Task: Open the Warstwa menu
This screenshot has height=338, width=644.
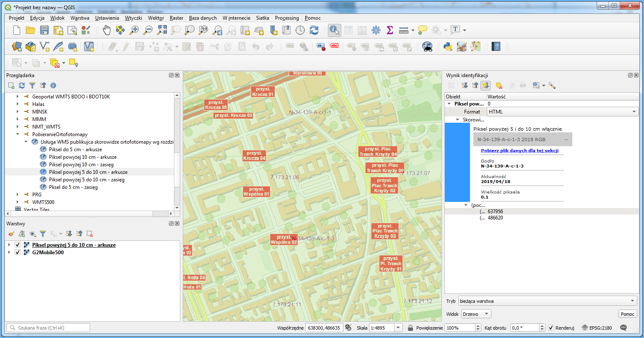Action: pyautogui.click(x=80, y=18)
